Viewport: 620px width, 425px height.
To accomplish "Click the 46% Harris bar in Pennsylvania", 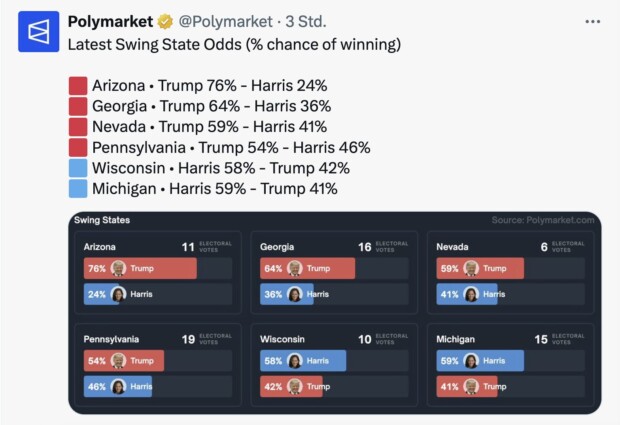I will click(x=118, y=387).
